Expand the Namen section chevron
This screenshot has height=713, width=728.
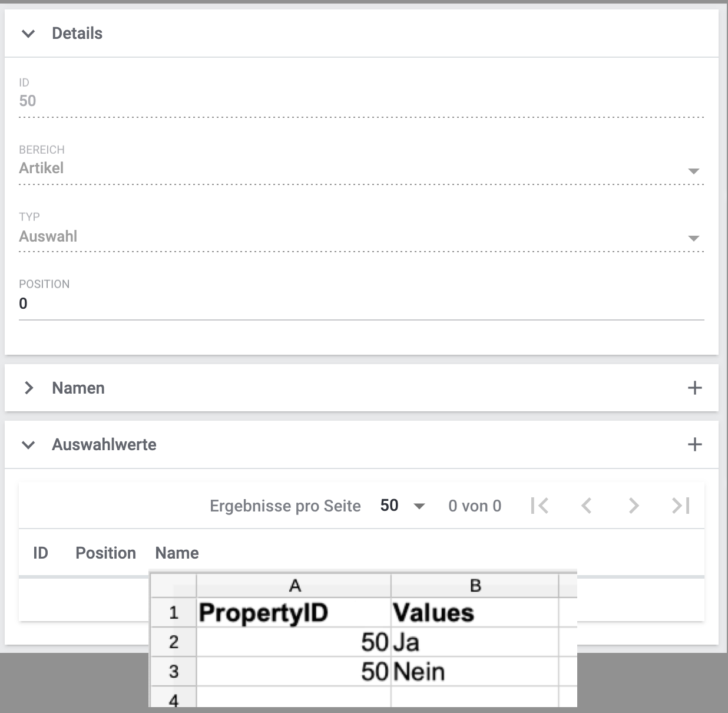pyautogui.click(x=28, y=388)
